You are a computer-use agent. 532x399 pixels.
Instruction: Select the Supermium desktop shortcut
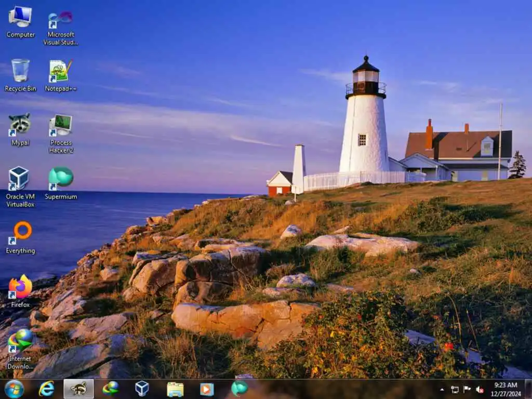coord(61,183)
